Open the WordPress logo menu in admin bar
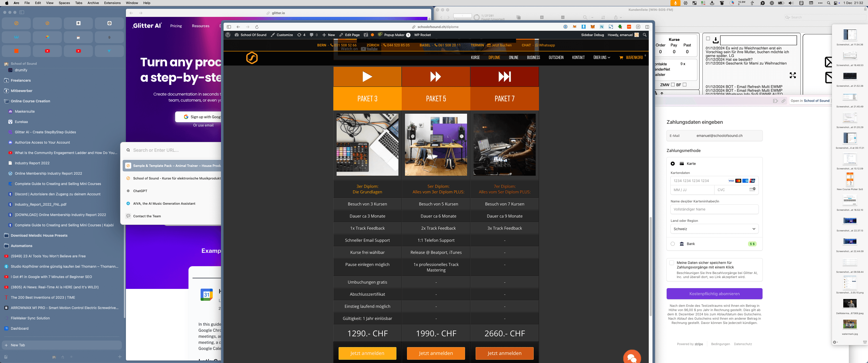 228,35
